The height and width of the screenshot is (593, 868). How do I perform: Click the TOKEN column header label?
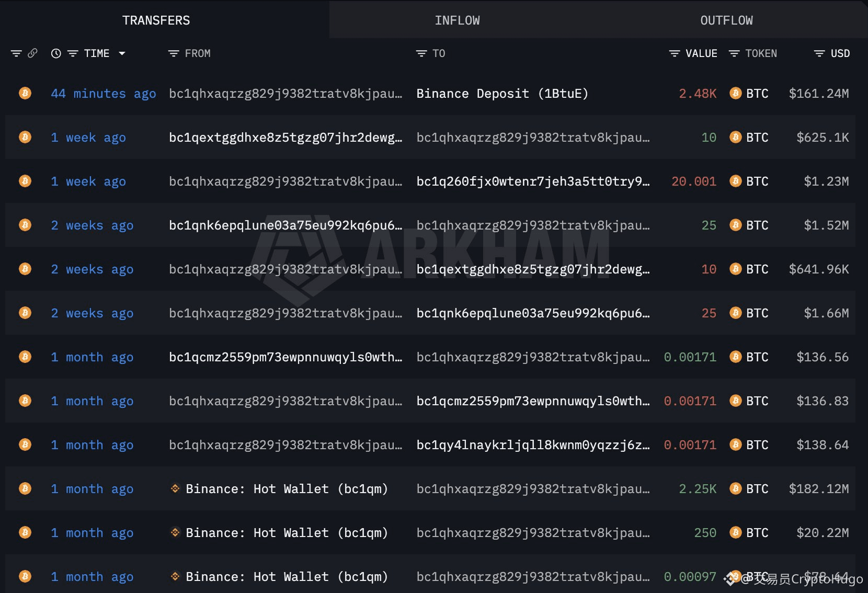click(x=761, y=53)
